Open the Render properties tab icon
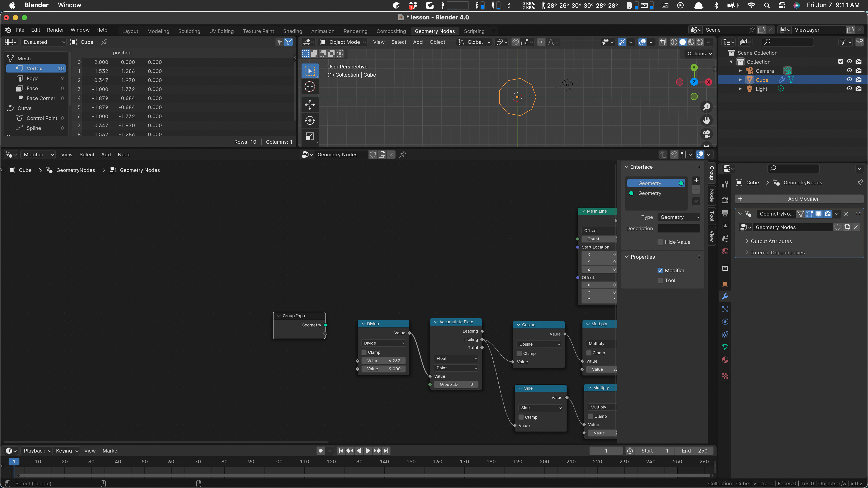868x488 pixels. tap(725, 200)
